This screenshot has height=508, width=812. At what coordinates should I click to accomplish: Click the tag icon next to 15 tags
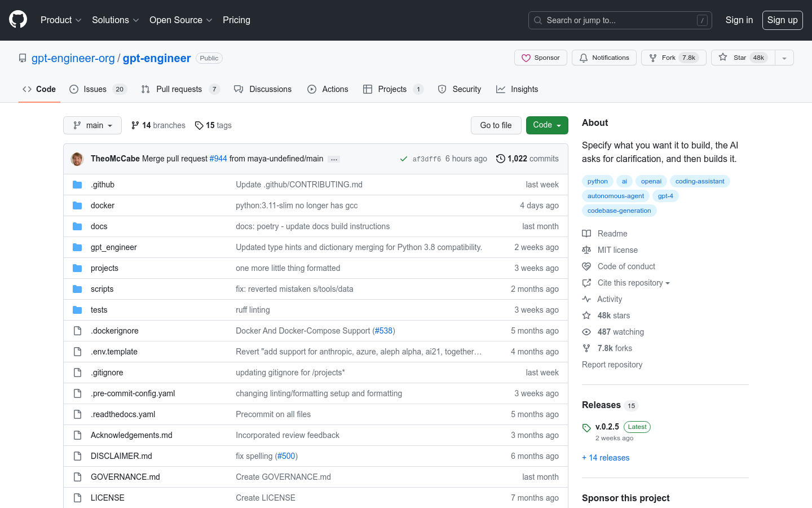click(x=199, y=125)
